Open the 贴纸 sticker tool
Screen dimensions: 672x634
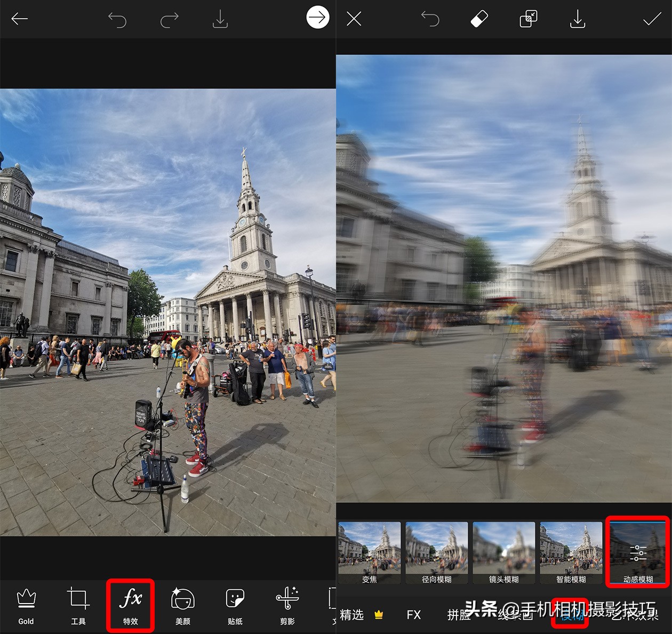coord(235,605)
